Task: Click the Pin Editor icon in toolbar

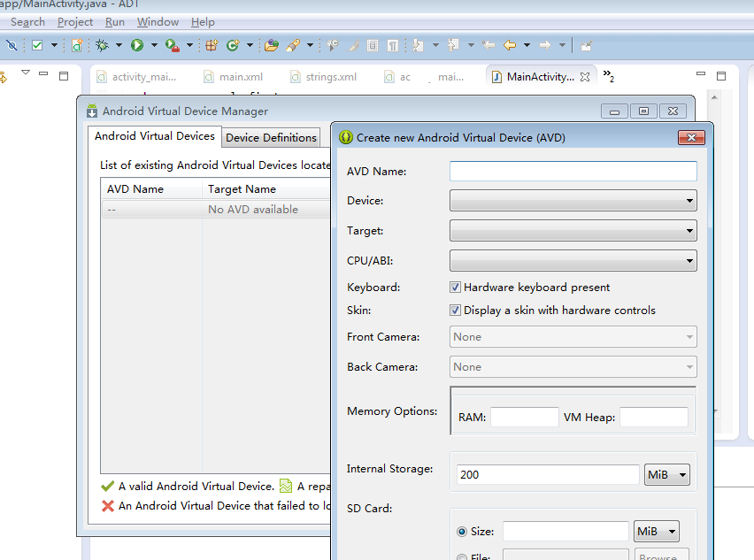Action: tap(586, 46)
